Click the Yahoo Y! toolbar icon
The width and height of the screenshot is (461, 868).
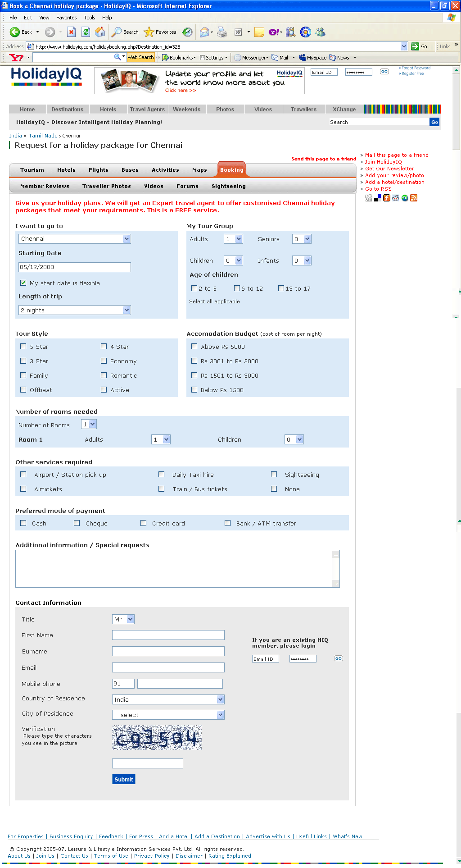coord(274,32)
